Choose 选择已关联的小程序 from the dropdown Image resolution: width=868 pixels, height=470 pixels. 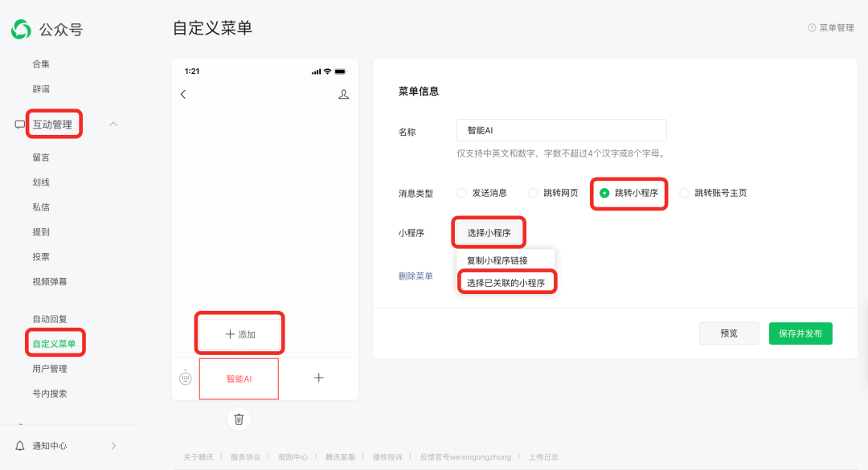pyautogui.click(x=506, y=283)
